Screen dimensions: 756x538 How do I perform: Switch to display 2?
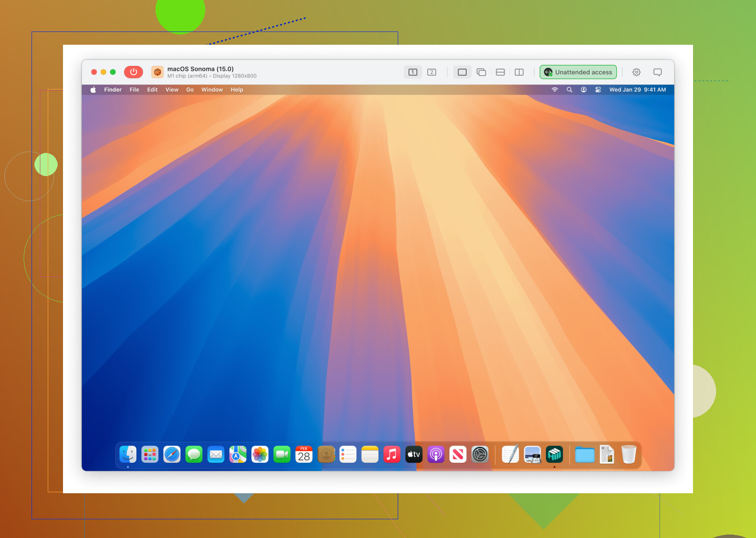click(x=432, y=72)
